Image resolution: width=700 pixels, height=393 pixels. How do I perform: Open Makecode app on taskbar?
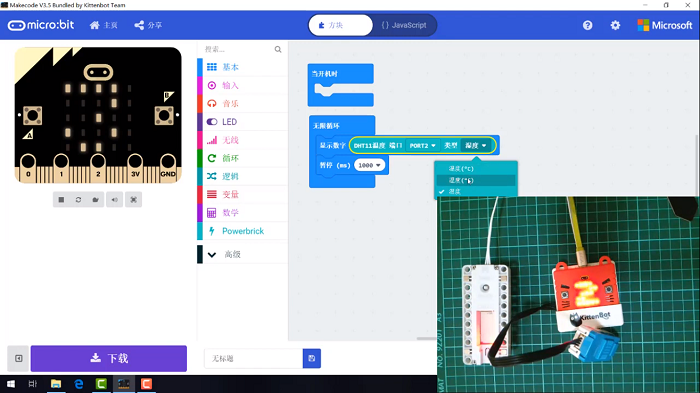click(124, 384)
